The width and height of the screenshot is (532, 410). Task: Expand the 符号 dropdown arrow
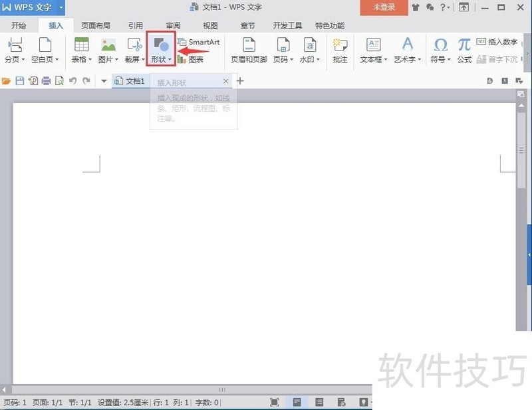(449, 60)
